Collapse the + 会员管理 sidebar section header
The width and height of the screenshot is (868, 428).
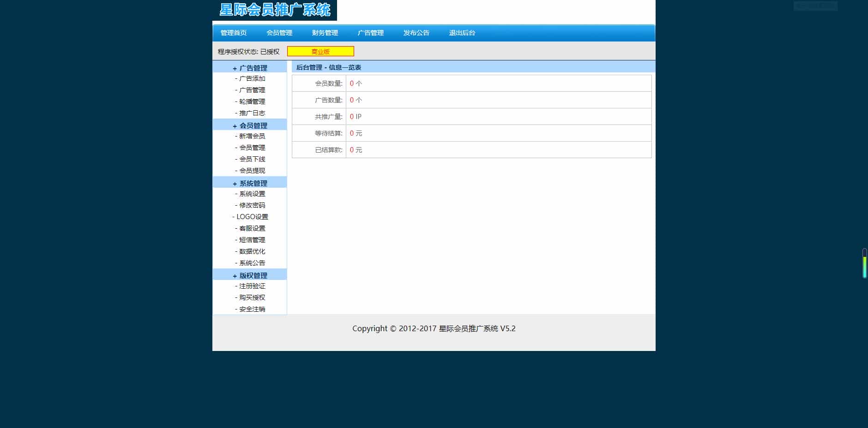(x=250, y=125)
